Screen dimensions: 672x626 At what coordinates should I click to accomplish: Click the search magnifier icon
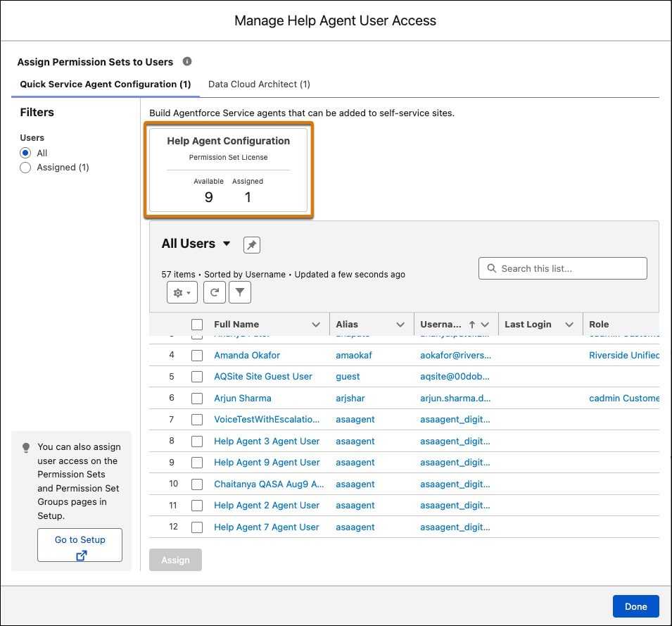[x=492, y=268]
